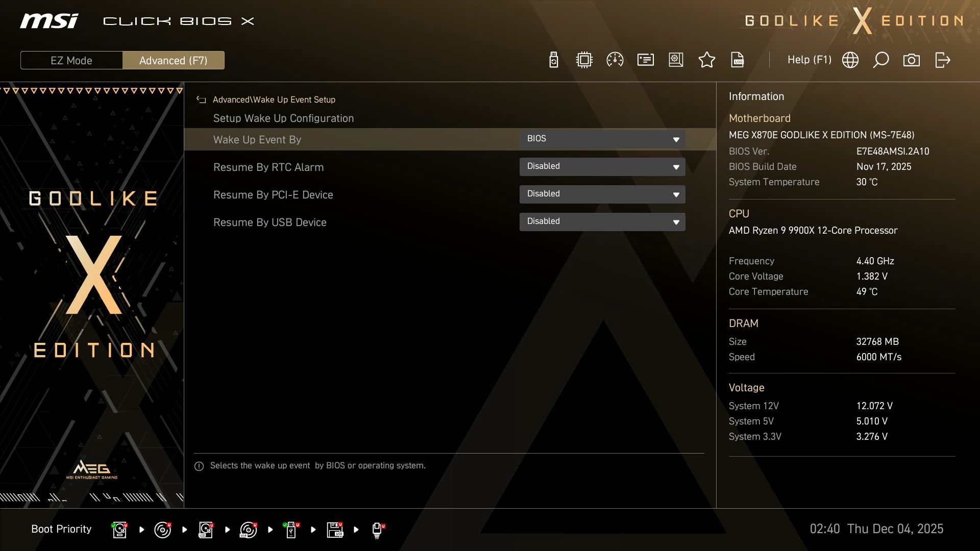
Task: Select the Advanced (F7) tab
Action: [174, 60]
